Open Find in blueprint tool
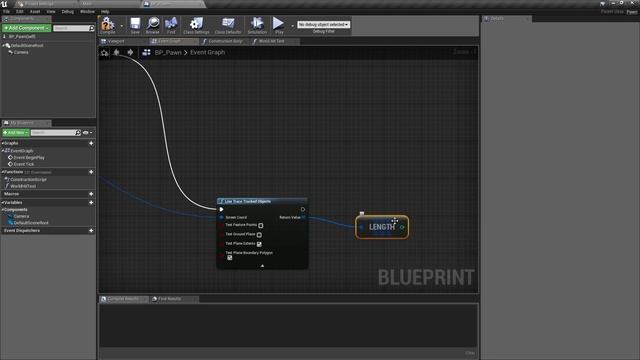This screenshot has width=640, height=360. click(x=171, y=25)
